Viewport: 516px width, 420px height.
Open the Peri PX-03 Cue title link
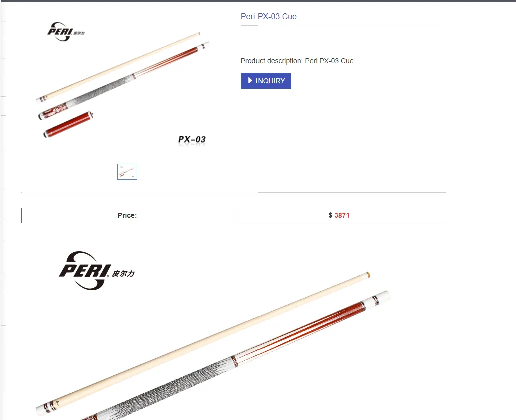pos(269,16)
